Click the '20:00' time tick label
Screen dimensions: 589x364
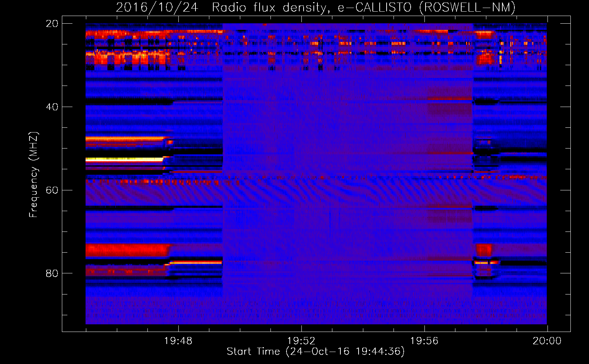click(x=547, y=341)
